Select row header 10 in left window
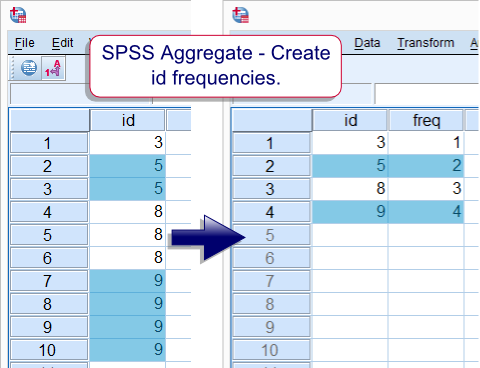 click(49, 350)
